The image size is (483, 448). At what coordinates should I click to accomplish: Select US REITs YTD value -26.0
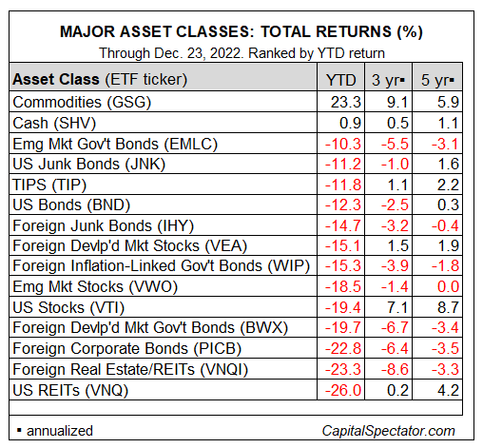click(x=343, y=390)
